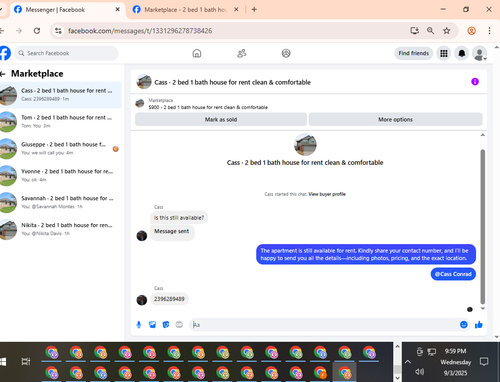
Task: Open the Groups icon in top navigation
Action: [x=286, y=53]
